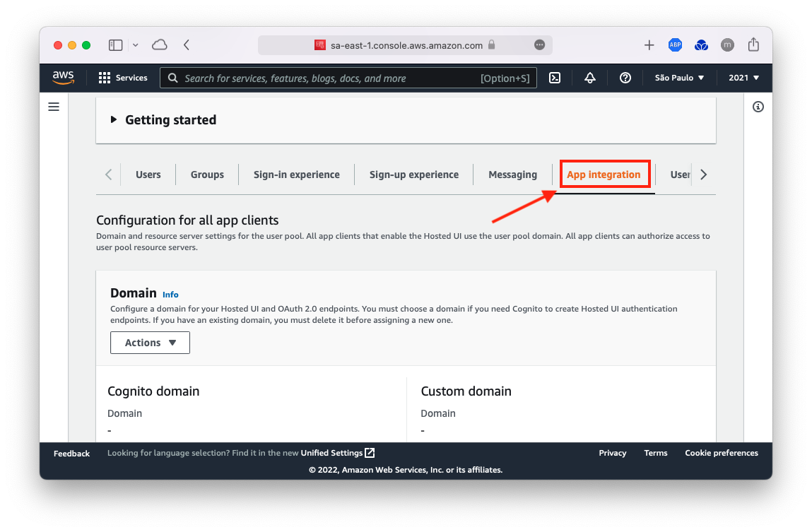The image size is (812, 532).
Task: Switch to the Messaging tab
Action: pyautogui.click(x=512, y=175)
